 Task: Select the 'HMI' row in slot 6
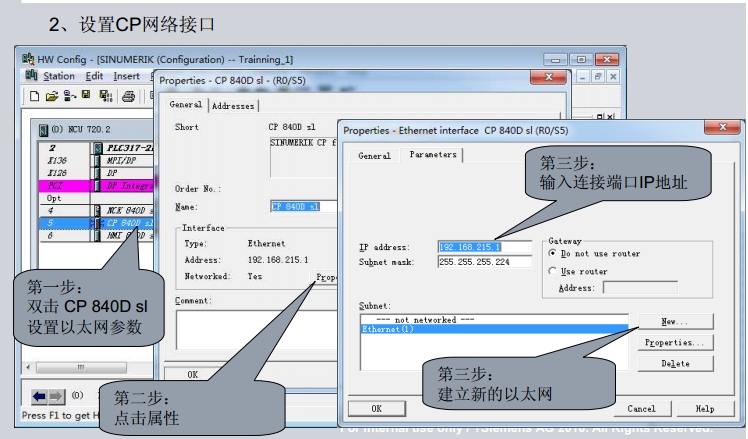click(96, 235)
